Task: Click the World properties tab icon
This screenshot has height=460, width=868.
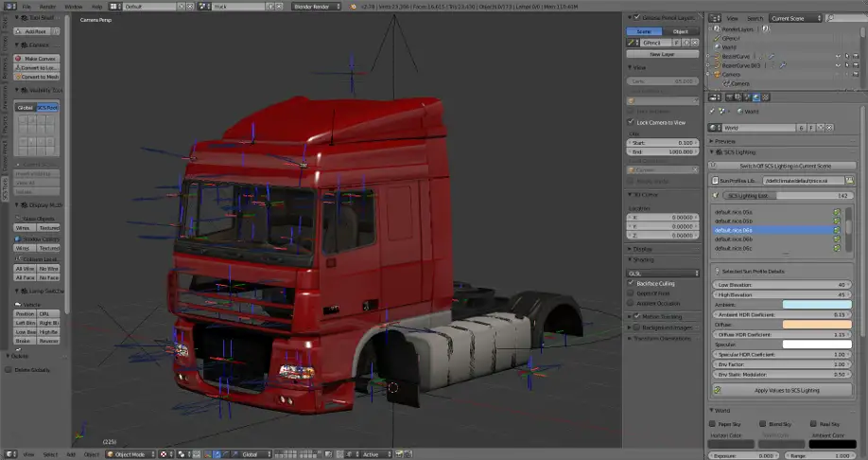Action: click(756, 97)
